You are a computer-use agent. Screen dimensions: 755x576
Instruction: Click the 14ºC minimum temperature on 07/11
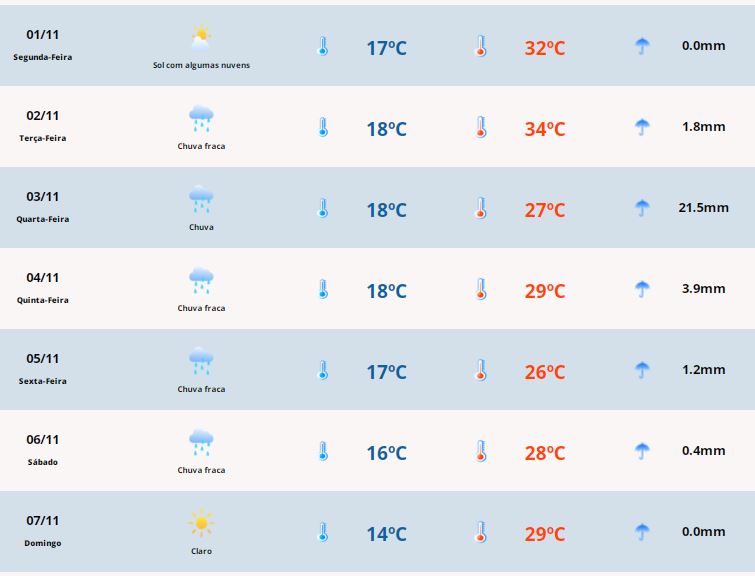pos(386,534)
